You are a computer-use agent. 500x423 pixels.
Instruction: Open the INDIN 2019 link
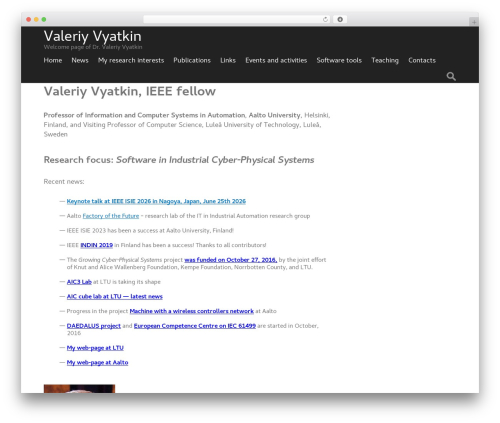tap(97, 245)
